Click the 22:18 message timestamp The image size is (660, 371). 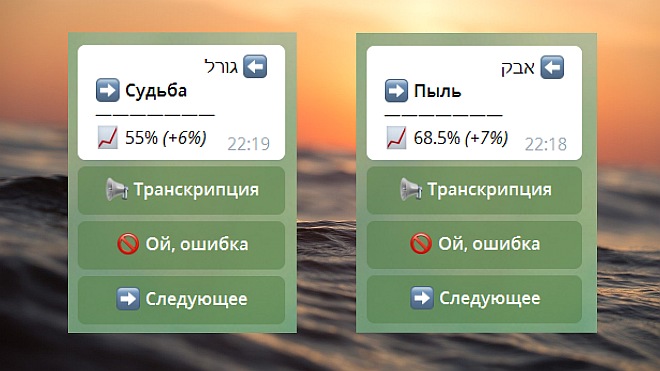point(546,144)
